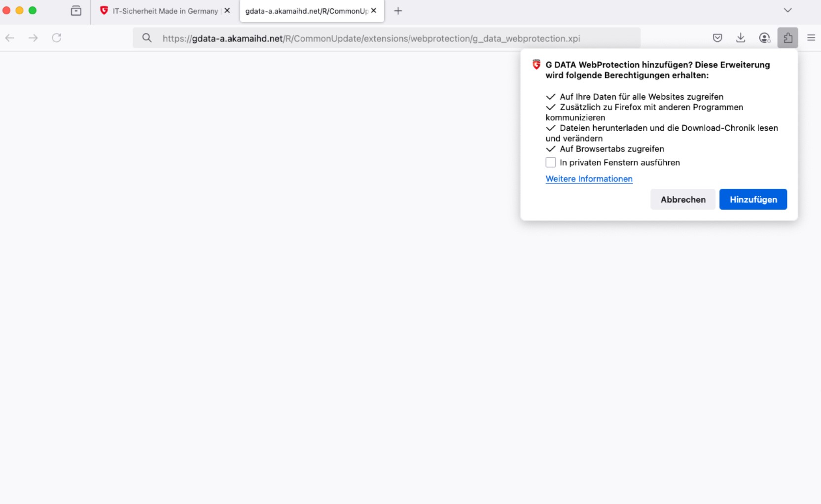Screen dimensions: 821x504
Task: Click the search magnifier icon in address bar
Action: tap(147, 38)
